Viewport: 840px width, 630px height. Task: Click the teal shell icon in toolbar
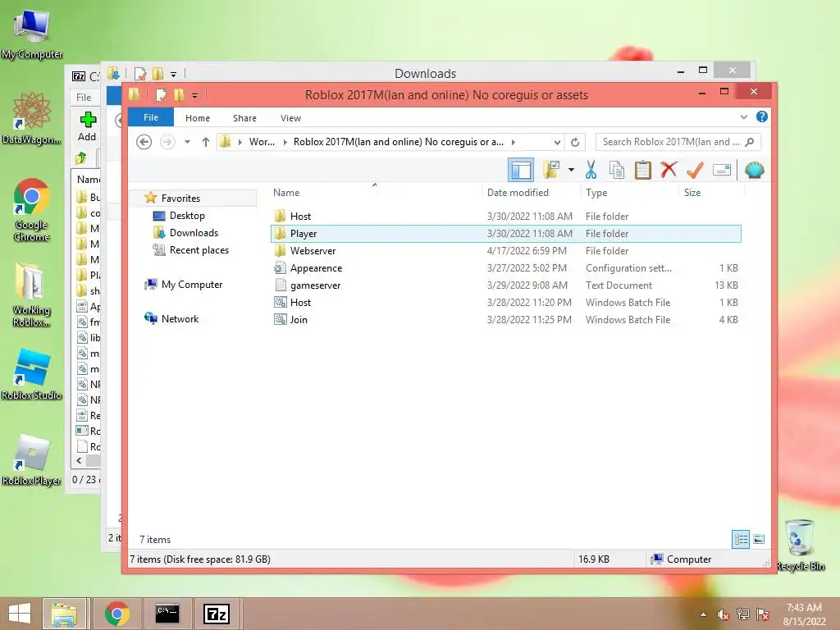[x=754, y=171]
